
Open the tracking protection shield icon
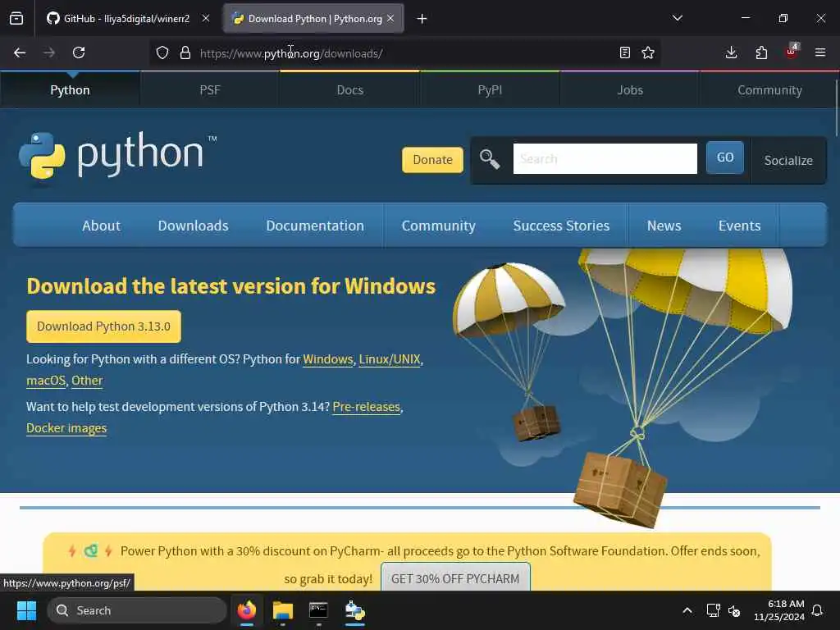(x=162, y=52)
